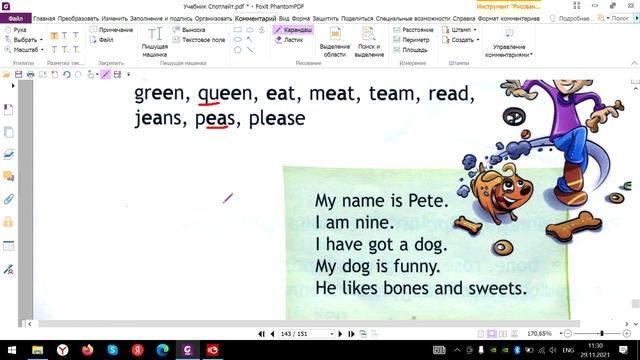Click the Поиск search field
Image resolution: width=640 pixels, height=360 pixels.
click(x=621, y=18)
